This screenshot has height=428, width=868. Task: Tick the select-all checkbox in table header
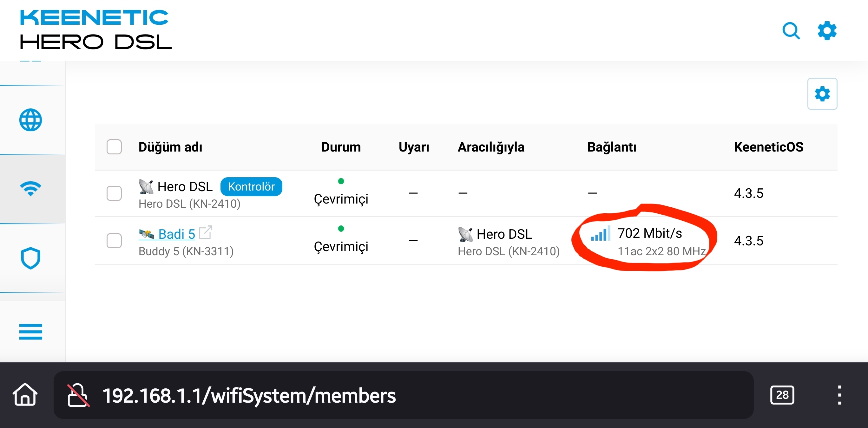[x=114, y=147]
